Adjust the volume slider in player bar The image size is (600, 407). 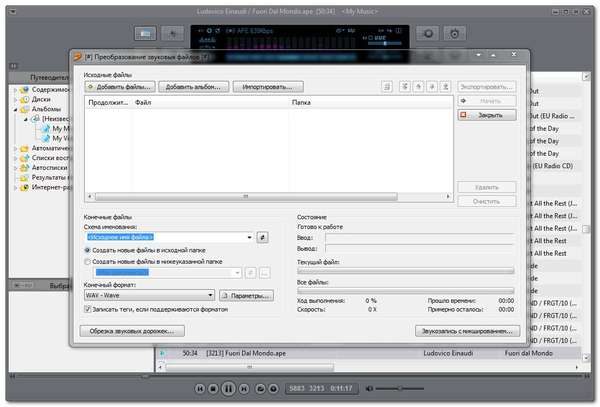pyautogui.click(x=402, y=388)
